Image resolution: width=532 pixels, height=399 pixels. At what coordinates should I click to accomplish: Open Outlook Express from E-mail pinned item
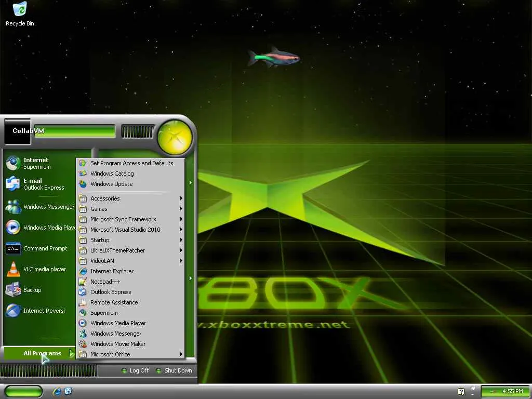(39, 184)
